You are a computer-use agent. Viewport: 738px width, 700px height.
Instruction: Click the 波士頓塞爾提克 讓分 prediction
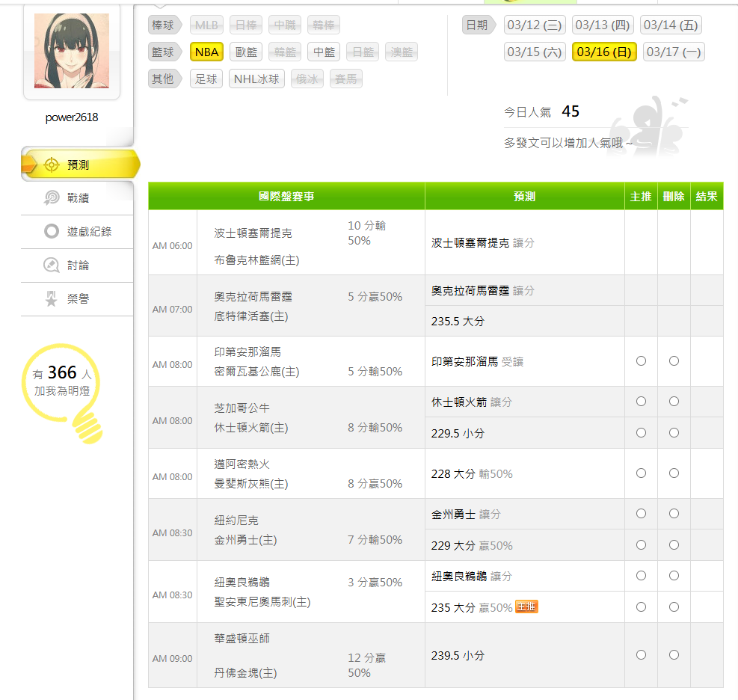point(483,242)
